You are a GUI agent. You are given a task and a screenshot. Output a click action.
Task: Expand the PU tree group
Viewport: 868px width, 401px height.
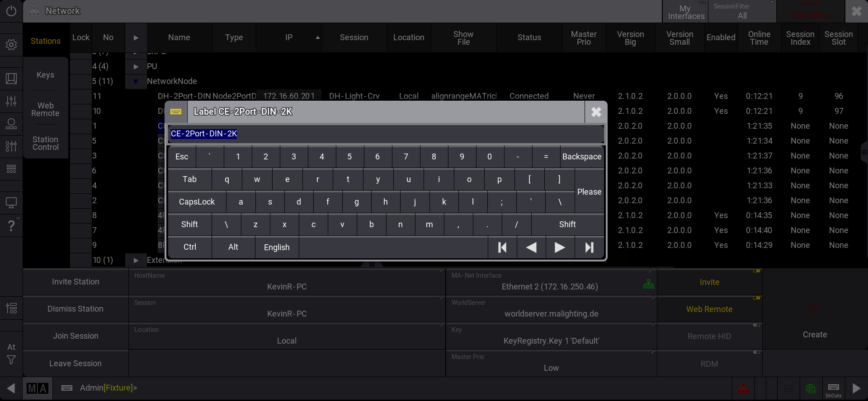[x=136, y=67]
